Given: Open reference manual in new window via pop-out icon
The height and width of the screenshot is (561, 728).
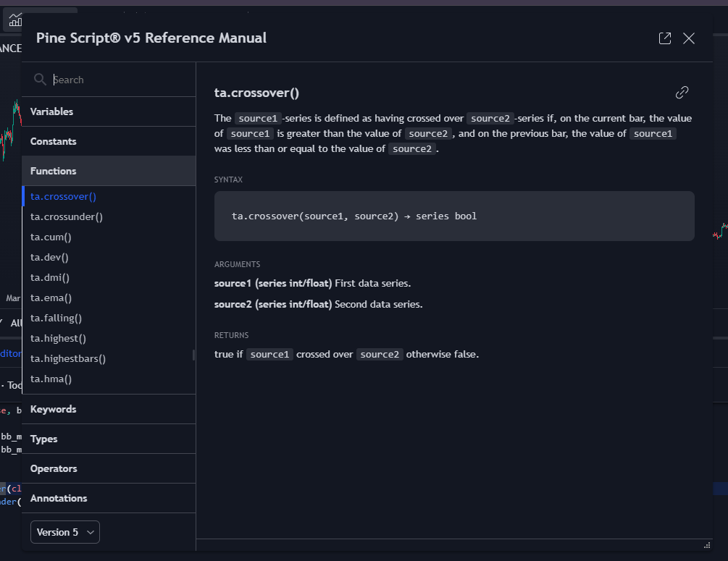Looking at the screenshot, I should pos(664,38).
